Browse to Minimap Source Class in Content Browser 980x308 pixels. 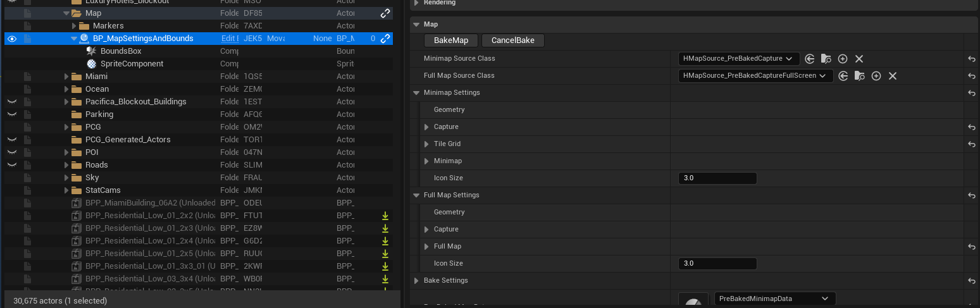coord(826,59)
